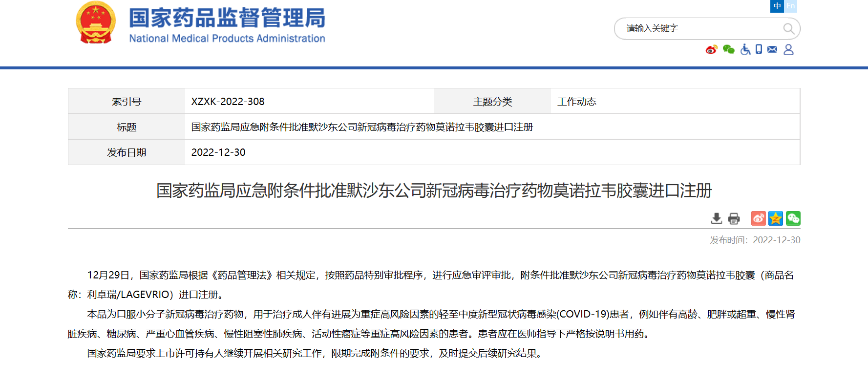This screenshot has height=382, width=868.
Task: Click the National Medical Products Administration text
Action: 227,39
